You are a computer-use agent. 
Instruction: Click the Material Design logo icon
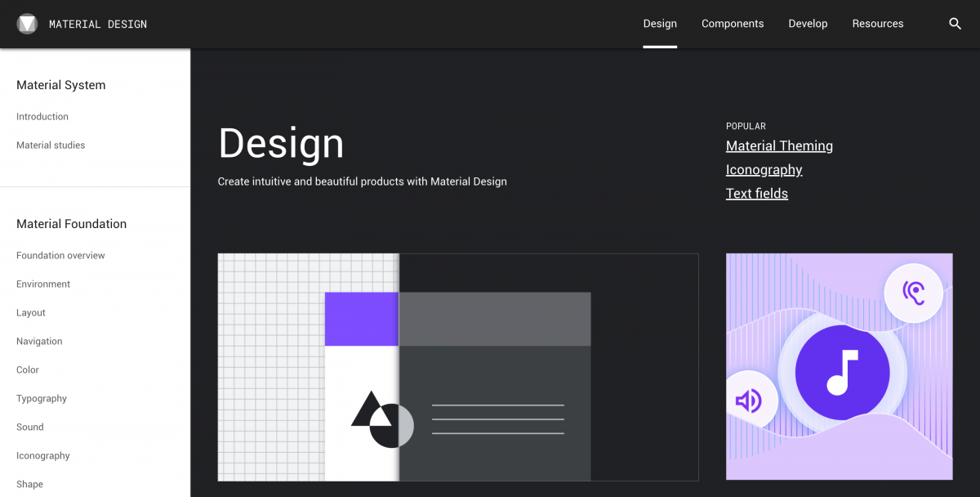point(27,24)
